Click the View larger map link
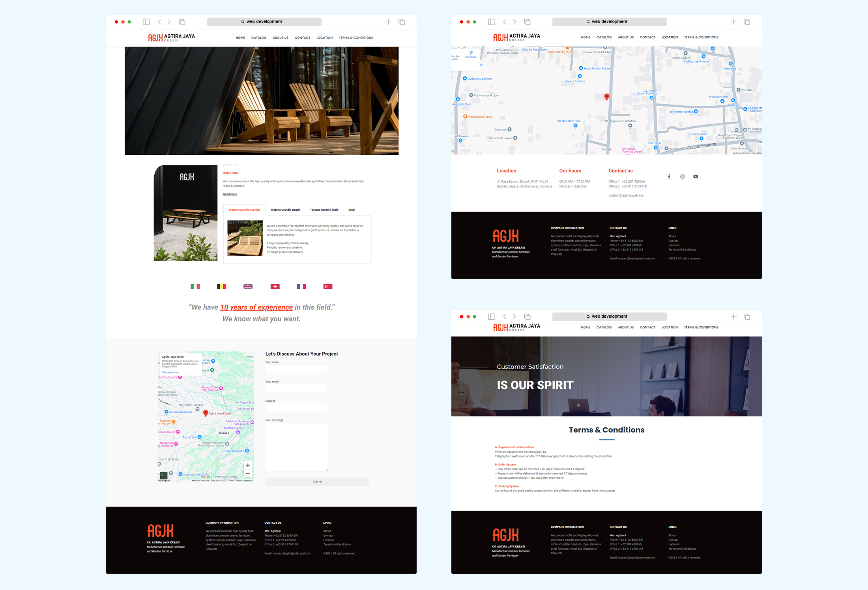 coord(170,372)
